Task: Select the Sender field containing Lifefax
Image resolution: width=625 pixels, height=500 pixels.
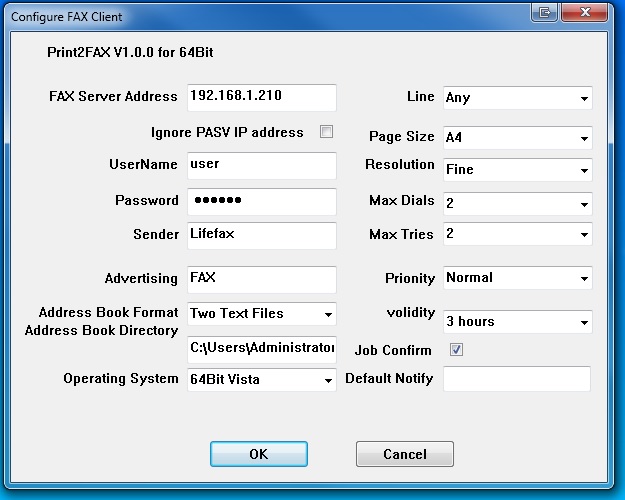Action: click(x=262, y=236)
